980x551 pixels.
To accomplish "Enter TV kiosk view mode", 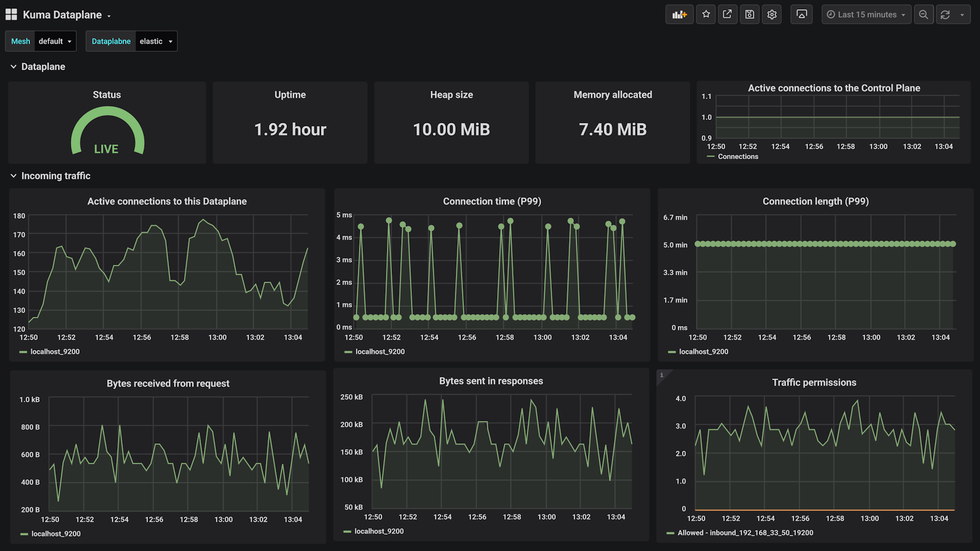I will [801, 14].
